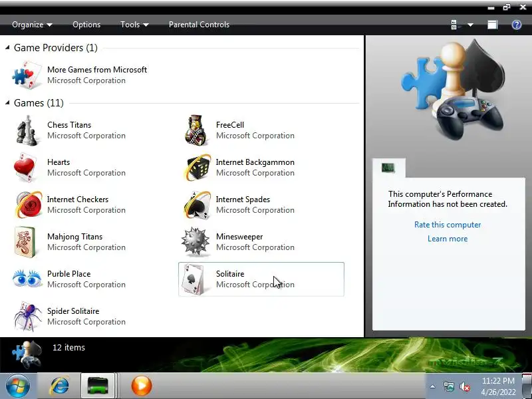Select the Internet Backgammon label
532x399 pixels.
255,162
